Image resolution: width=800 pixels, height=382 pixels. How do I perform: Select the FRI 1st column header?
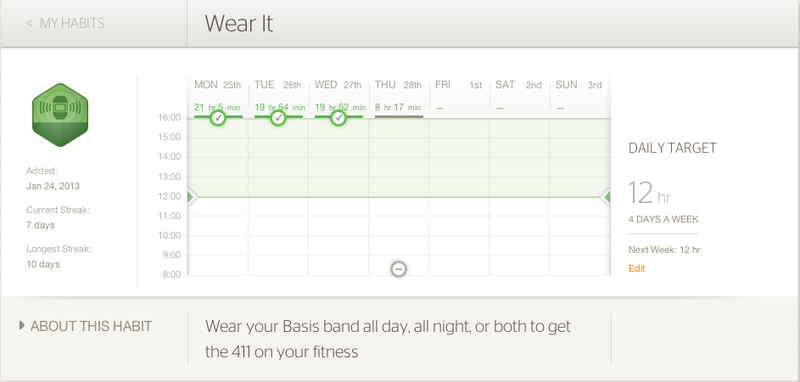click(458, 85)
